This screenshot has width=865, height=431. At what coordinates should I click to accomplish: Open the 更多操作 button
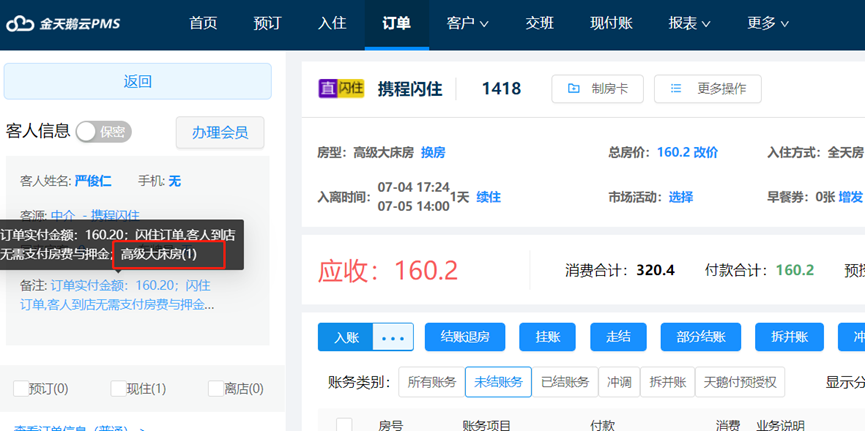tap(708, 89)
